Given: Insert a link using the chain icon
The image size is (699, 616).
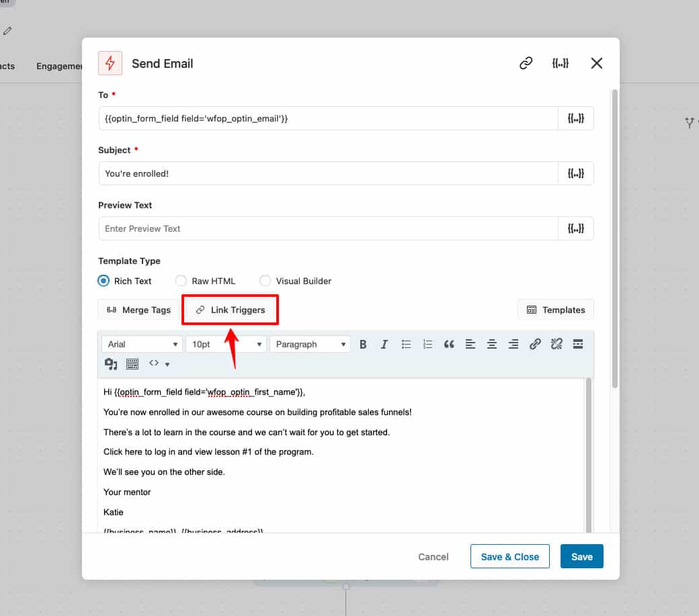Looking at the screenshot, I should pos(535,344).
